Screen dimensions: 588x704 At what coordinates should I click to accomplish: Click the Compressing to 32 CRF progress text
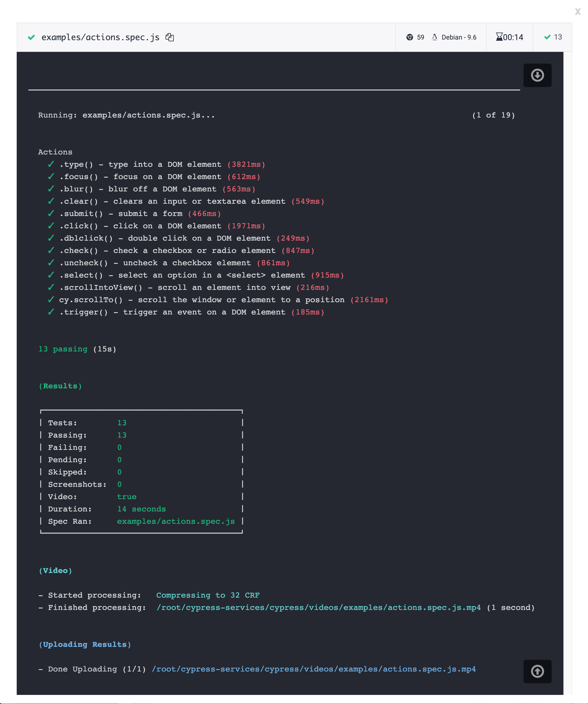click(x=208, y=595)
